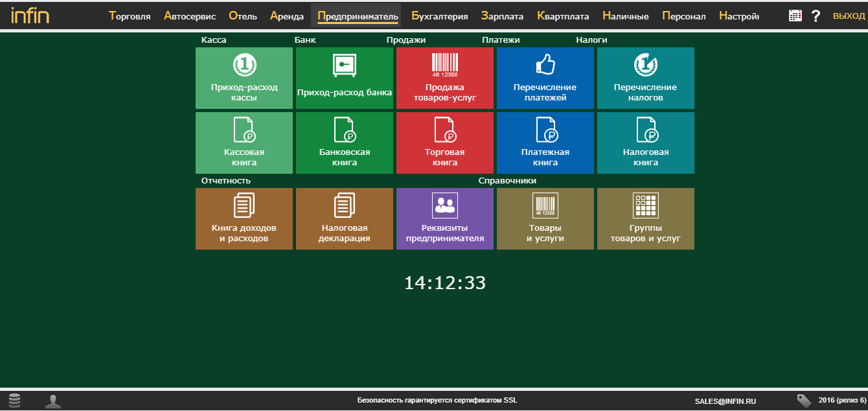
Task: Open Налоговая декларация tile
Action: tap(345, 218)
